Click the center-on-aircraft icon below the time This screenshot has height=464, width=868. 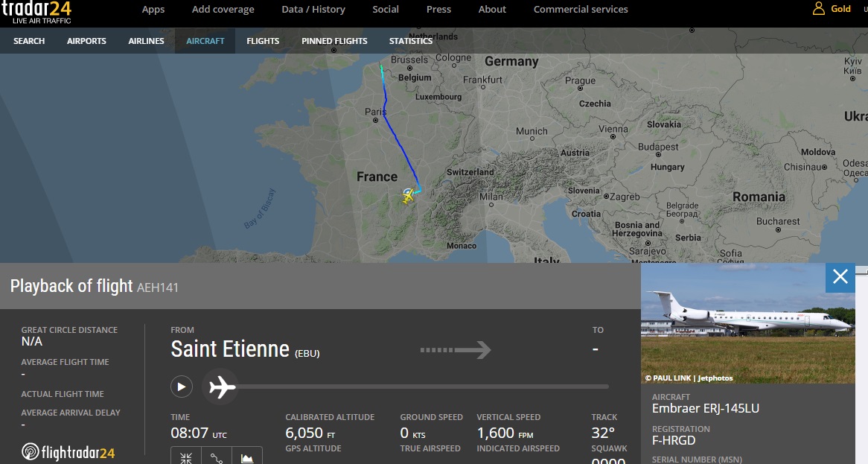[186, 457]
